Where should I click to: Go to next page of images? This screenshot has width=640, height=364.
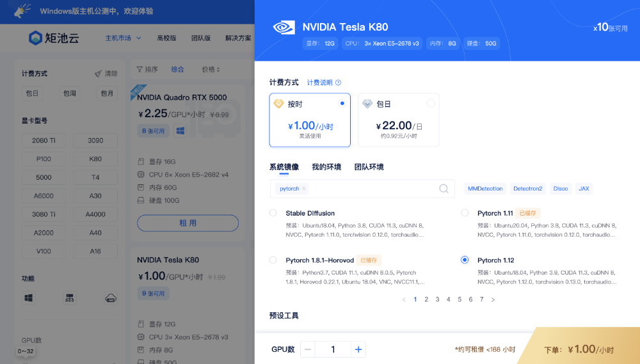[493, 299]
